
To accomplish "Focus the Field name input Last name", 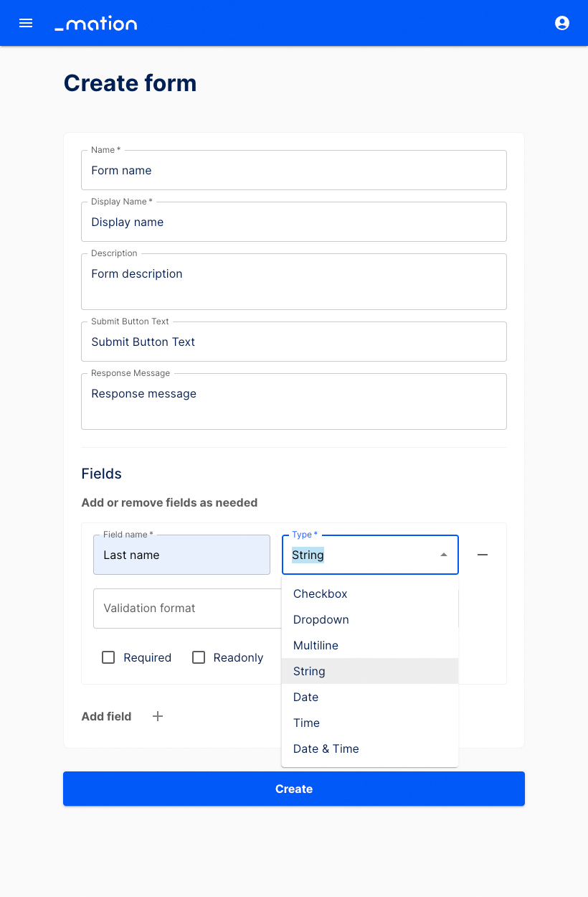I will (x=181, y=555).
